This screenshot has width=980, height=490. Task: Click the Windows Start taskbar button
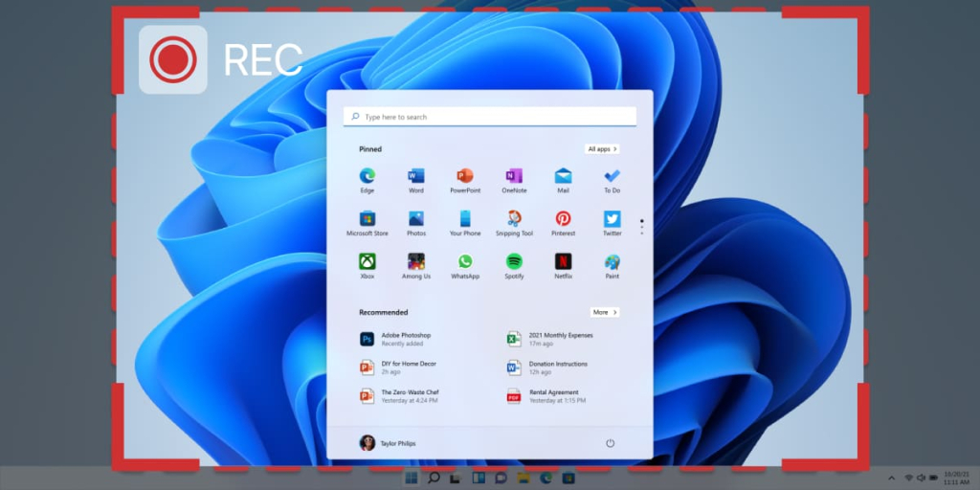[412, 479]
